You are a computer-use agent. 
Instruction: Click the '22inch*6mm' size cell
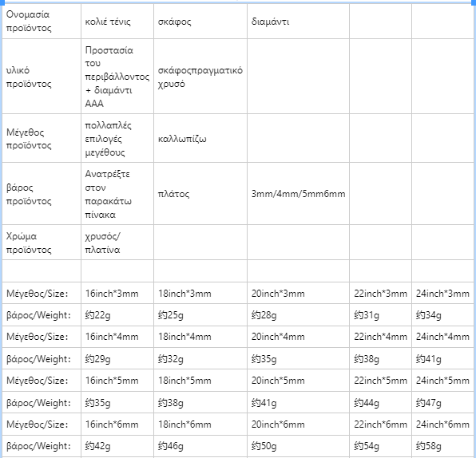pos(380,424)
